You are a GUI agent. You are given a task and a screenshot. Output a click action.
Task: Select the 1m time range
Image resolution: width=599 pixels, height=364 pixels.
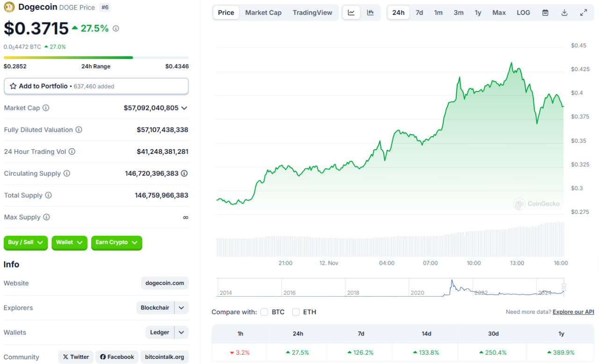[438, 13]
